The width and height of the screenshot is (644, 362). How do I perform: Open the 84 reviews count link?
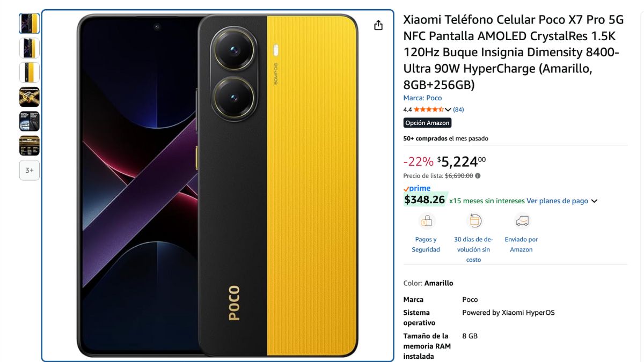(x=458, y=109)
